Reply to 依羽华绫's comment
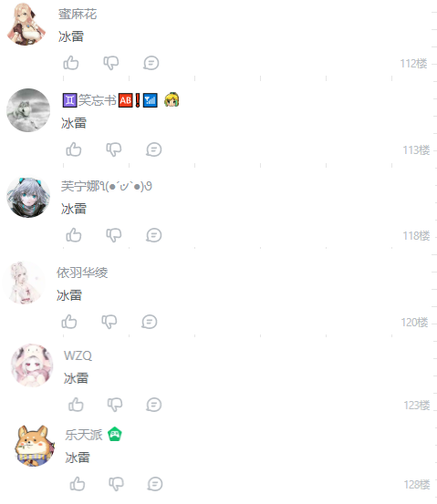 pos(150,322)
